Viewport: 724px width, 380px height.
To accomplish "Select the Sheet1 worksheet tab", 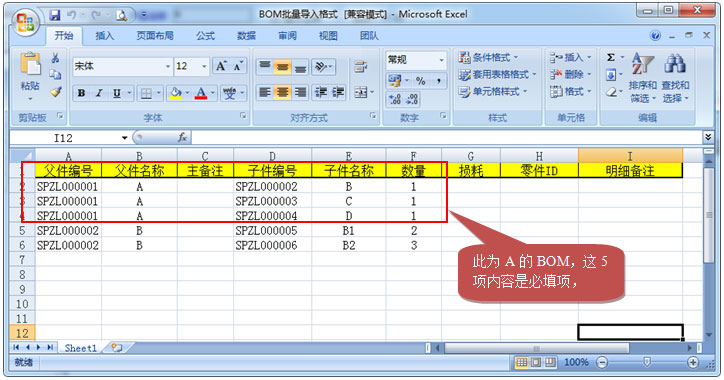I will (81, 348).
